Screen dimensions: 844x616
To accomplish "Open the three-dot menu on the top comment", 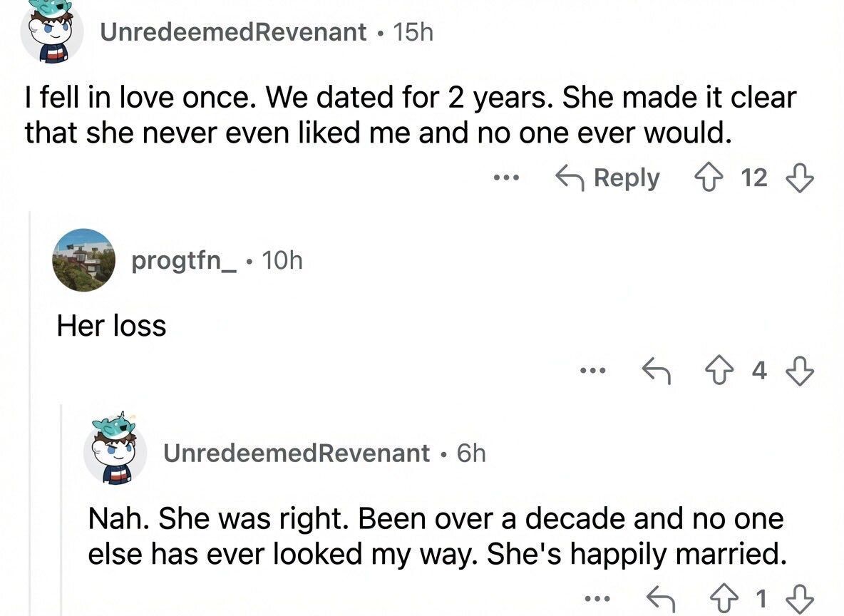I will coord(506,177).
